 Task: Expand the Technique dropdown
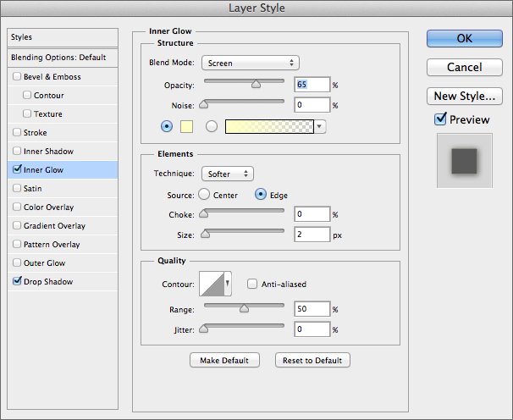click(x=227, y=174)
